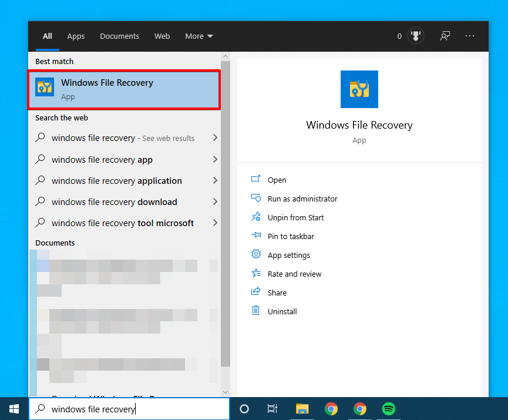This screenshot has width=508, height=420.
Task: Expand arrow for 'windows file recovery application'
Action: point(215,180)
